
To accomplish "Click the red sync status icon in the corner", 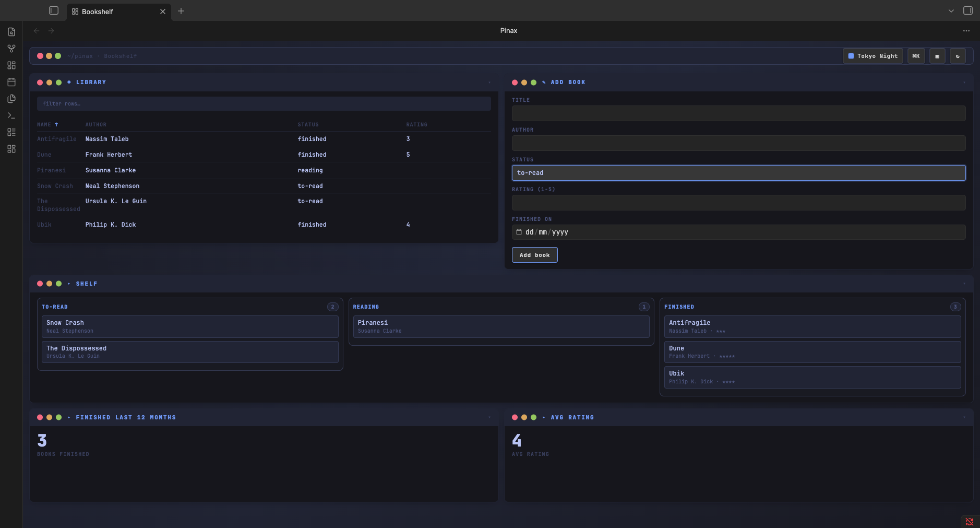I will point(970,522).
